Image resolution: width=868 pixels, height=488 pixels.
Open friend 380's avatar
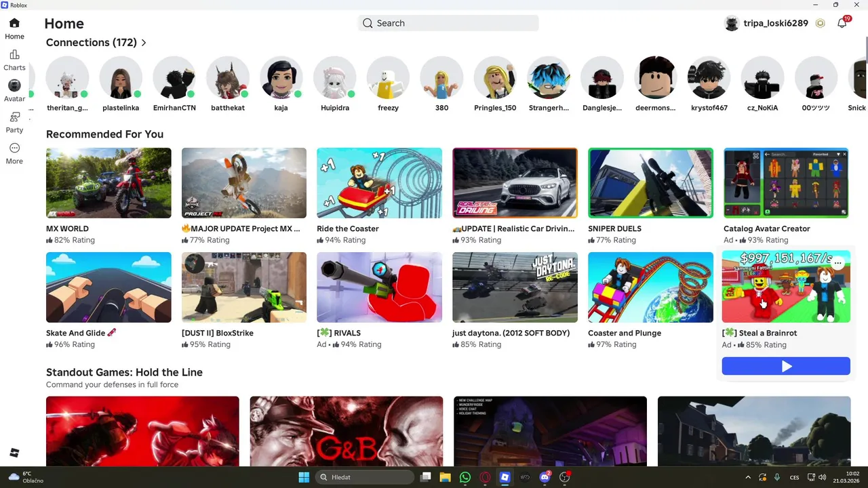pos(441,78)
